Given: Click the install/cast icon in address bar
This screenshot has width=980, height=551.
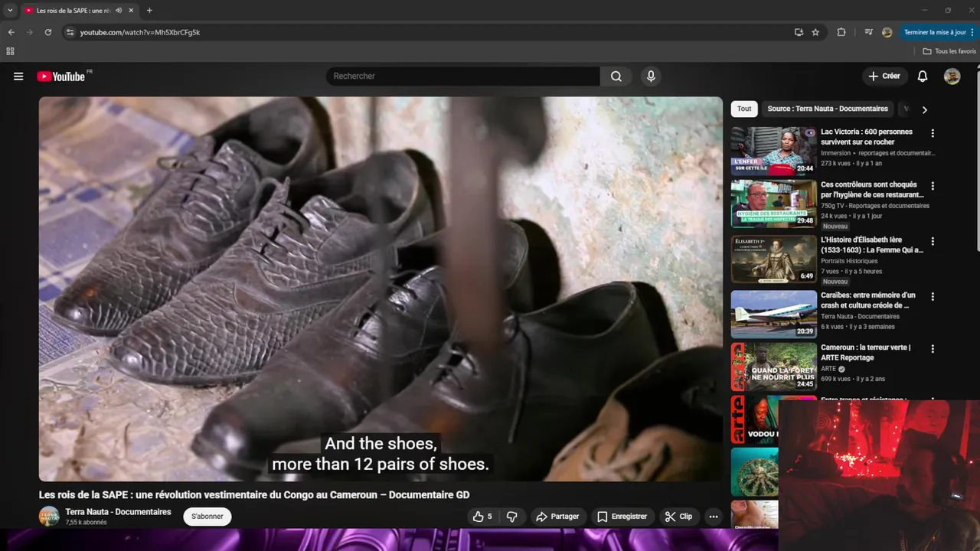Looking at the screenshot, I should pyautogui.click(x=799, y=32).
